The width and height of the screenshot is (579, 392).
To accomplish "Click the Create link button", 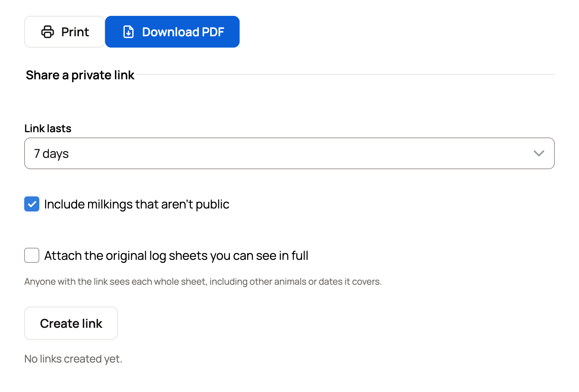I will (71, 323).
